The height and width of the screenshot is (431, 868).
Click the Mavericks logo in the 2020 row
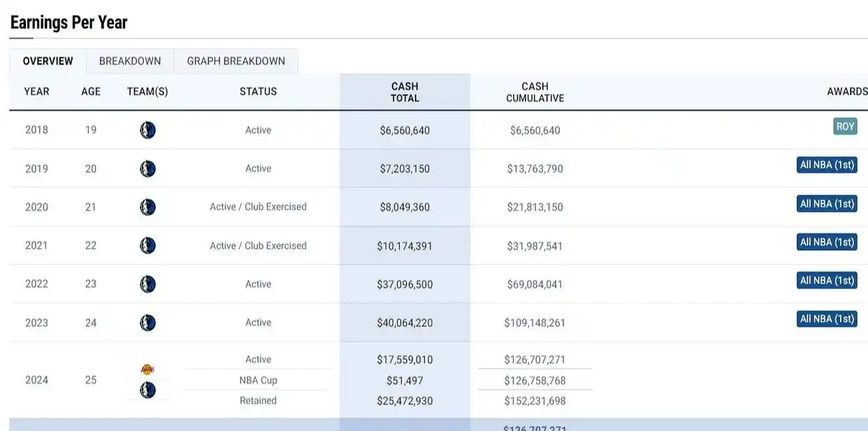click(147, 207)
